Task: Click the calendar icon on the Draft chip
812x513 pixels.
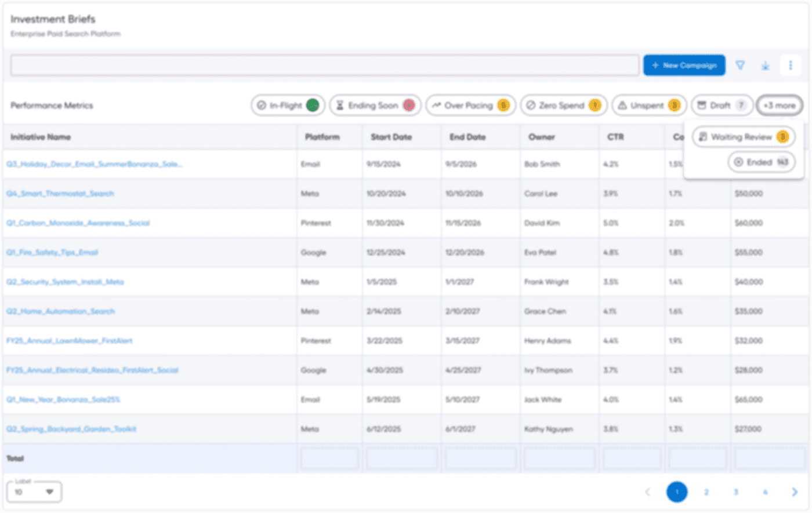Action: tap(703, 105)
